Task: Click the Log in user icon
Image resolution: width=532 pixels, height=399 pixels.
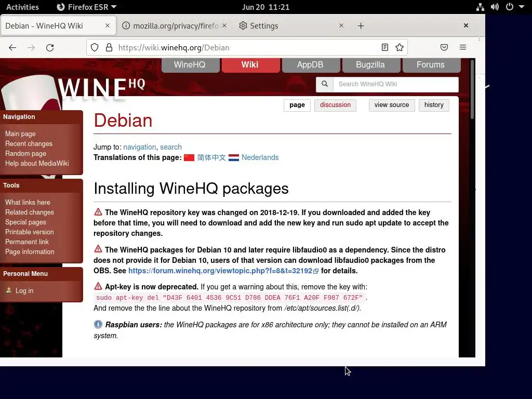Action: click(x=9, y=290)
